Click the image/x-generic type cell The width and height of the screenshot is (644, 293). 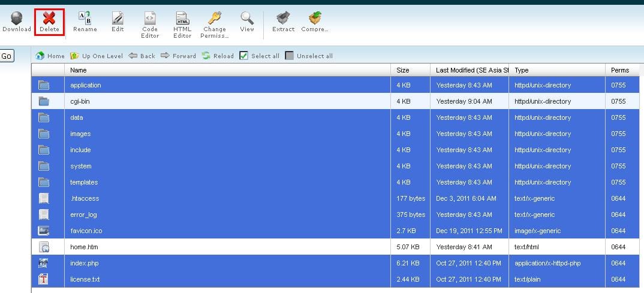(538, 231)
